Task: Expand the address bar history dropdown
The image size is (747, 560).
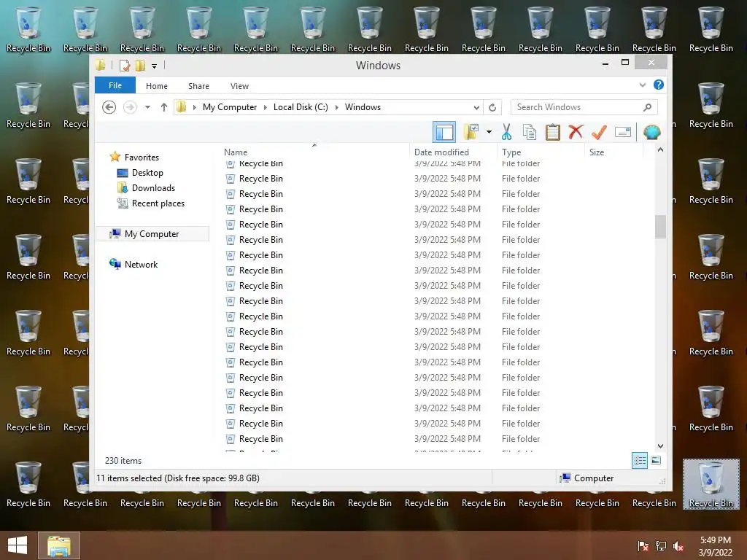Action: pos(476,108)
